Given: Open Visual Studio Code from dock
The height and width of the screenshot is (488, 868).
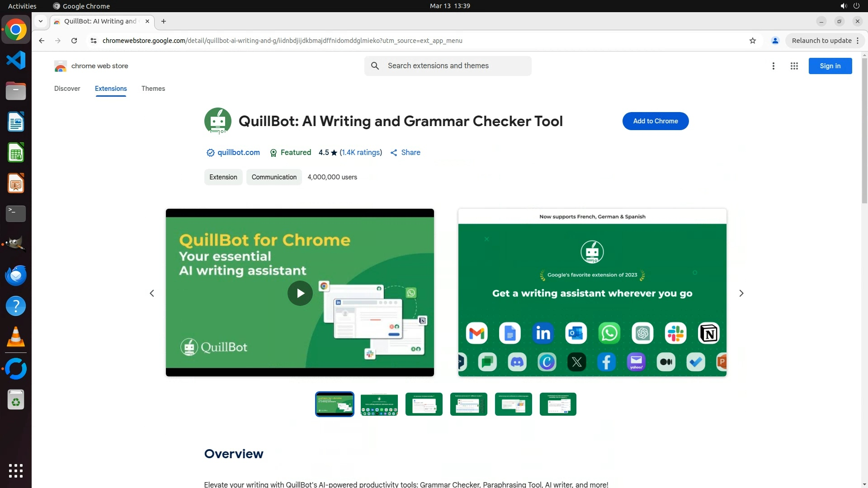Looking at the screenshot, I should (16, 60).
